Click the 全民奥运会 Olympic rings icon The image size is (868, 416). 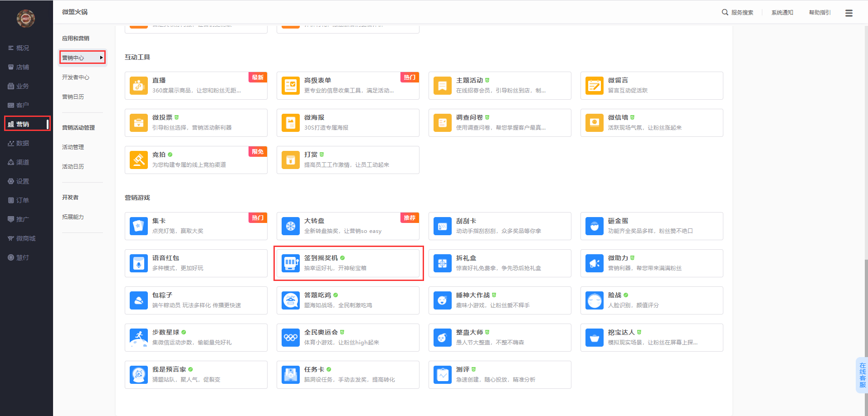(290, 338)
